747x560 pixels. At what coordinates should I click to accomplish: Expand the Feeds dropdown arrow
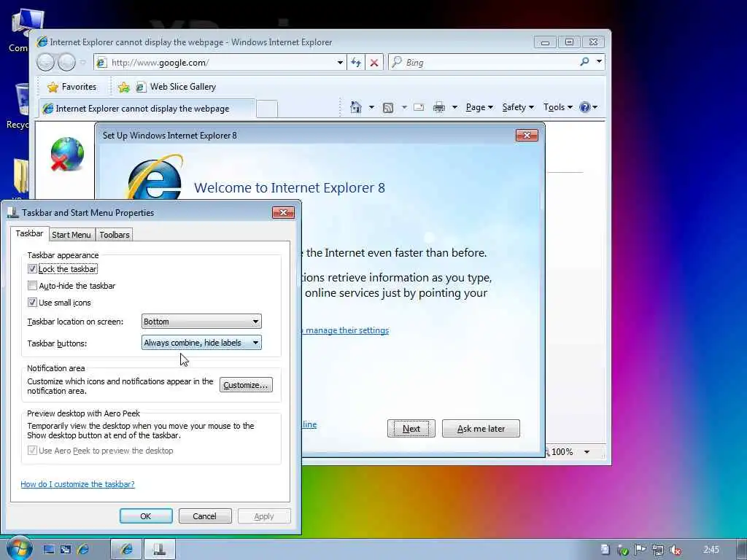click(404, 107)
